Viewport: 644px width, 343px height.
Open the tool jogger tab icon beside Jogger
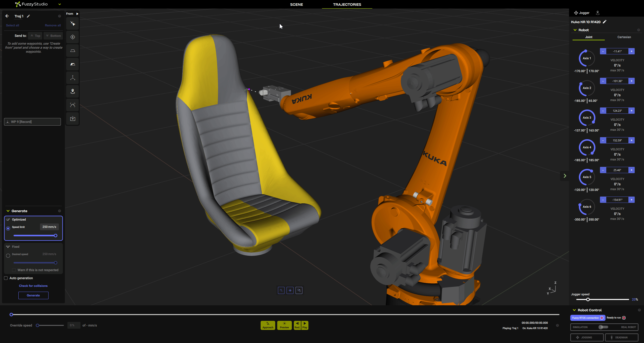click(x=598, y=13)
